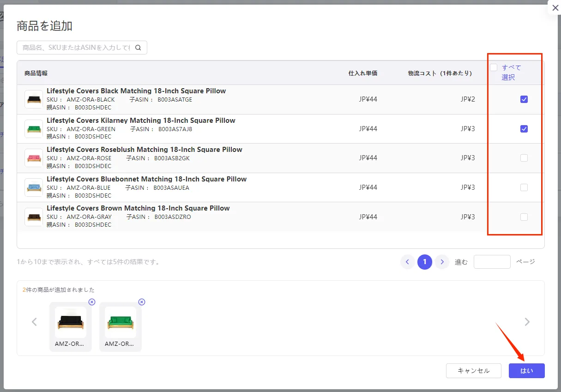Image resolution: width=561 pixels, height=392 pixels.
Task: Check the AMZ-ORA-GRAY row checkbox
Action: (524, 217)
